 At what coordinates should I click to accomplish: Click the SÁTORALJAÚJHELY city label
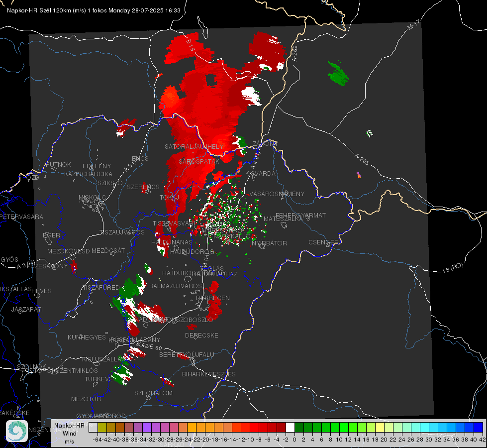pyautogui.click(x=194, y=146)
